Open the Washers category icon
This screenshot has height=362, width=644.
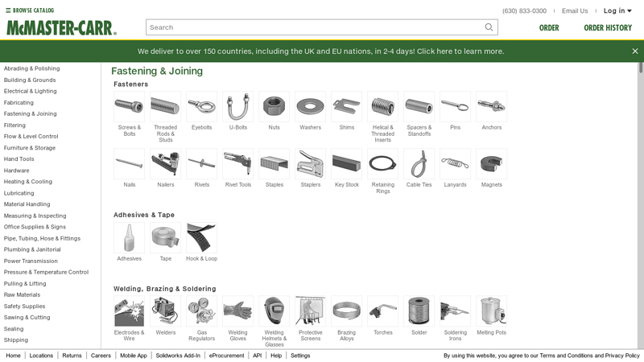(x=310, y=107)
